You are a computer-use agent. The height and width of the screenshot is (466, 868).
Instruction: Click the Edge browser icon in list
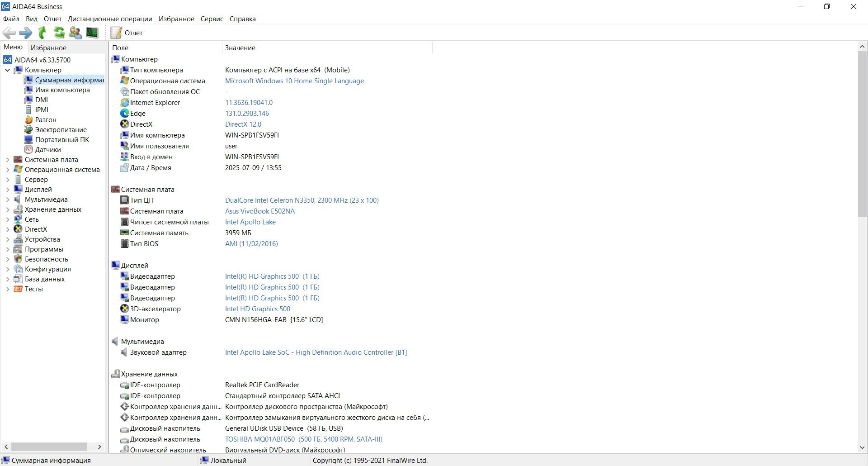tap(124, 114)
